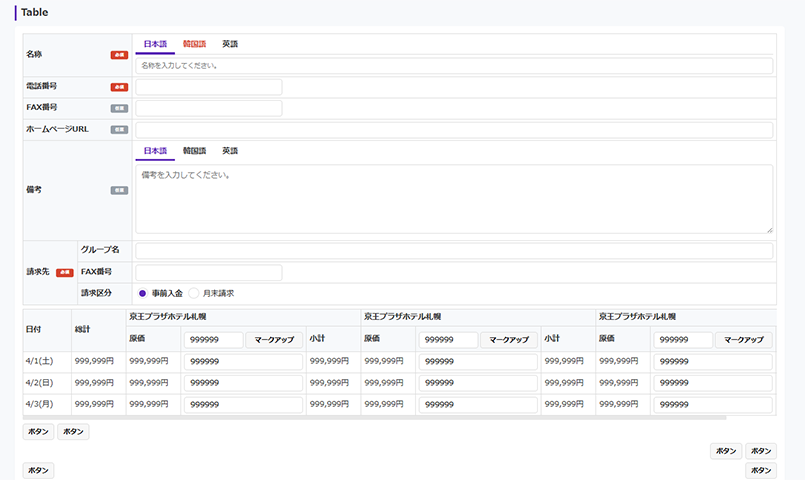Open the 韓国語 tab in 備考 section
Image resolution: width=805 pixels, height=480 pixels.
pos(194,151)
